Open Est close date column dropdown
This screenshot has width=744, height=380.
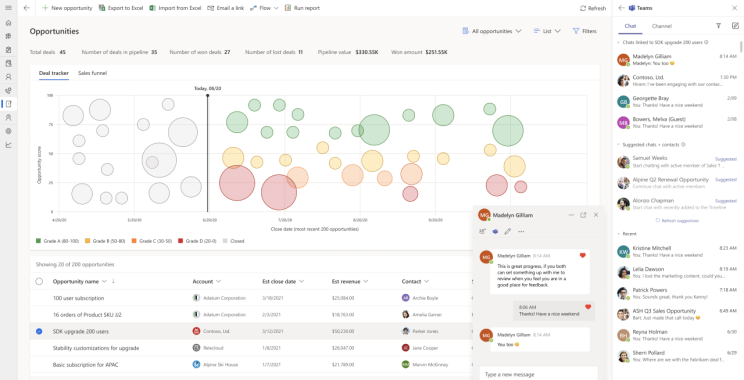(301, 281)
